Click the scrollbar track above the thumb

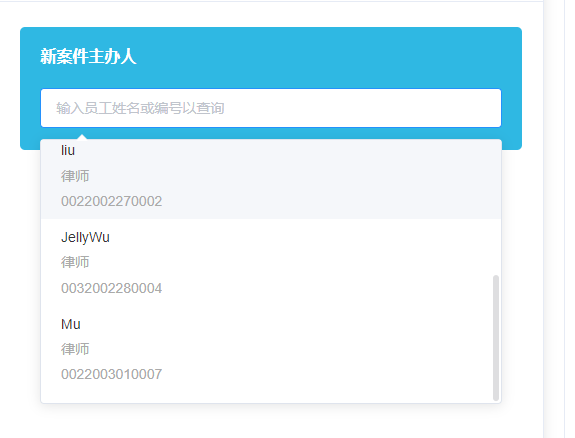[496, 207]
